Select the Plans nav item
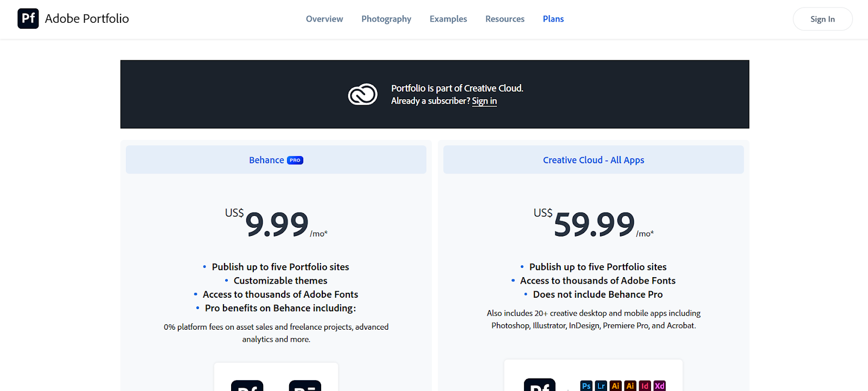This screenshot has width=868, height=391. pyautogui.click(x=553, y=19)
